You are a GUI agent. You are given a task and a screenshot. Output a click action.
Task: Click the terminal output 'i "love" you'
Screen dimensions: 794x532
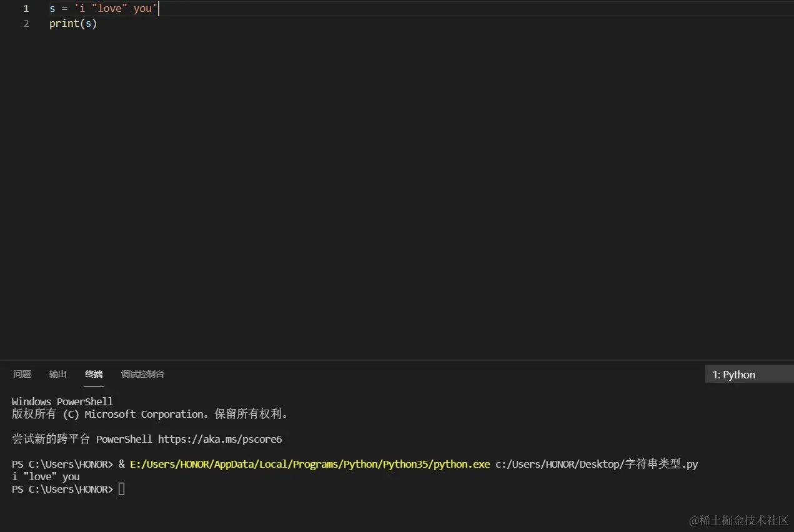46,476
